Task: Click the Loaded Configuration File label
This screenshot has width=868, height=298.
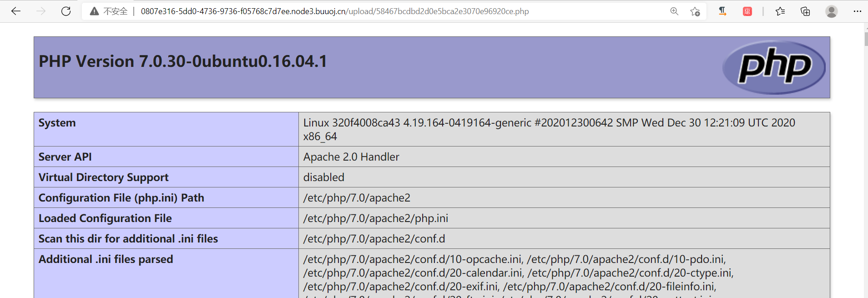Action: point(105,218)
